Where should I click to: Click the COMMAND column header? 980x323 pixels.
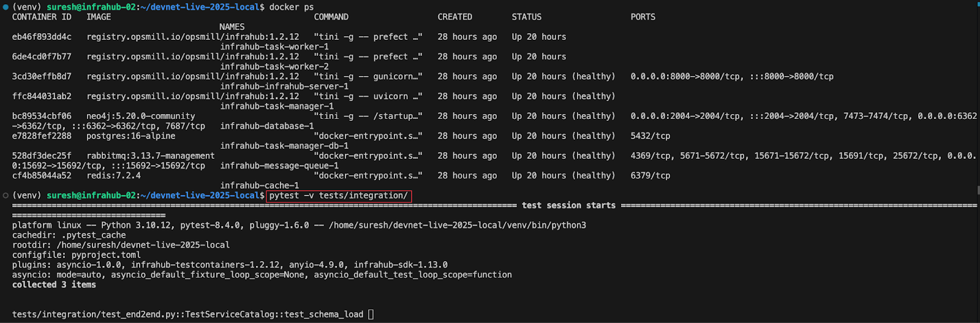click(331, 17)
